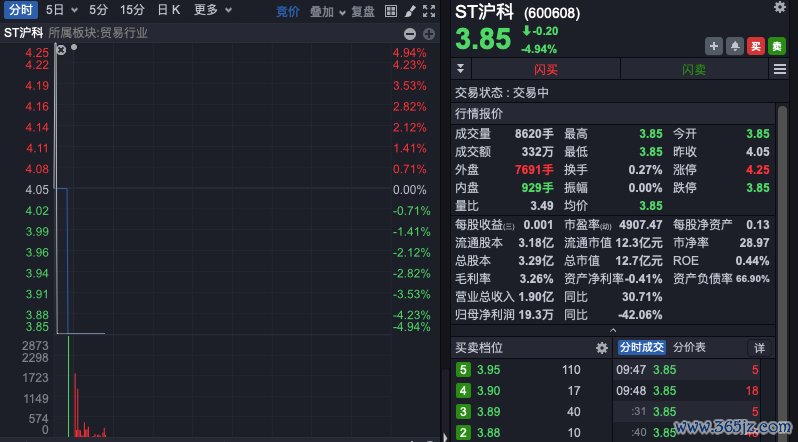
Task: Click the 行情报价 section header
Action: pos(612,114)
